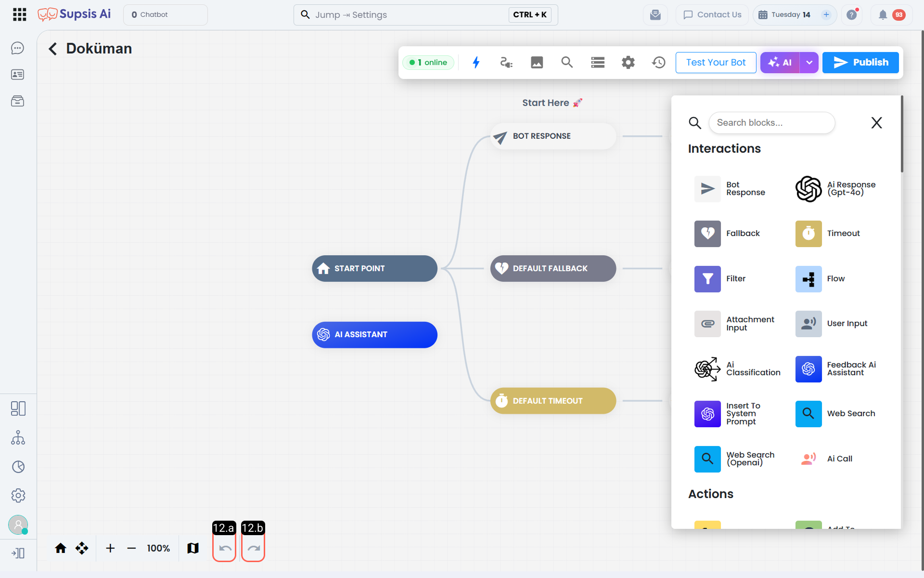Click the Publish button
924x578 pixels.
860,63
